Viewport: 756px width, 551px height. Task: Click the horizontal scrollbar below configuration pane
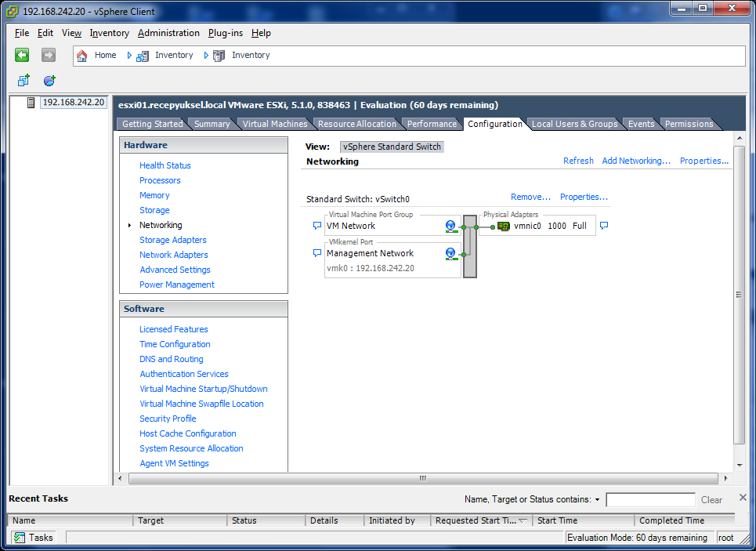423,478
